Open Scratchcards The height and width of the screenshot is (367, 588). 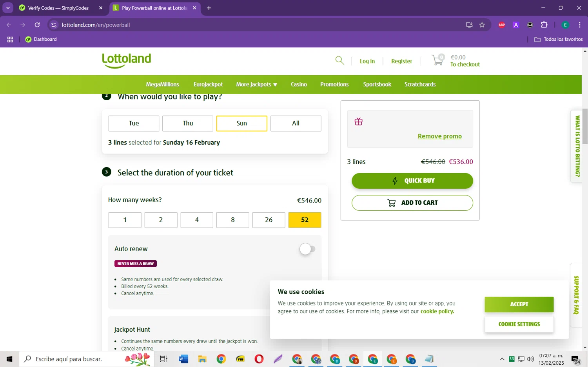point(420,84)
